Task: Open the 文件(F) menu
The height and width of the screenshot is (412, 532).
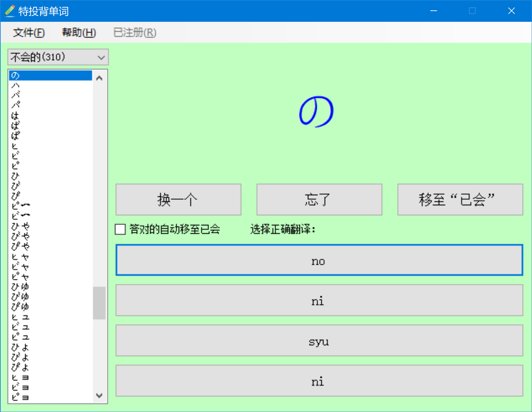Action: click(29, 33)
